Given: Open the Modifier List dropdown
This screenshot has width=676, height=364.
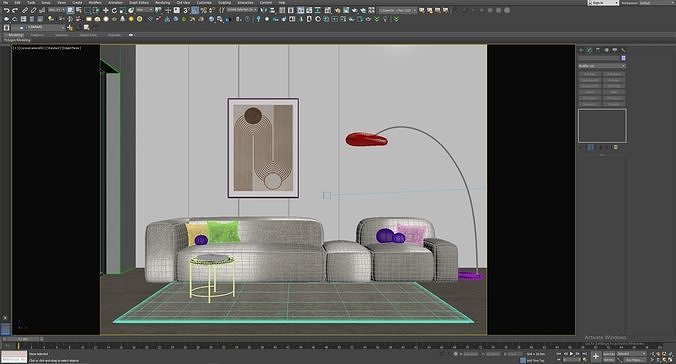Looking at the screenshot, I should tap(601, 66).
